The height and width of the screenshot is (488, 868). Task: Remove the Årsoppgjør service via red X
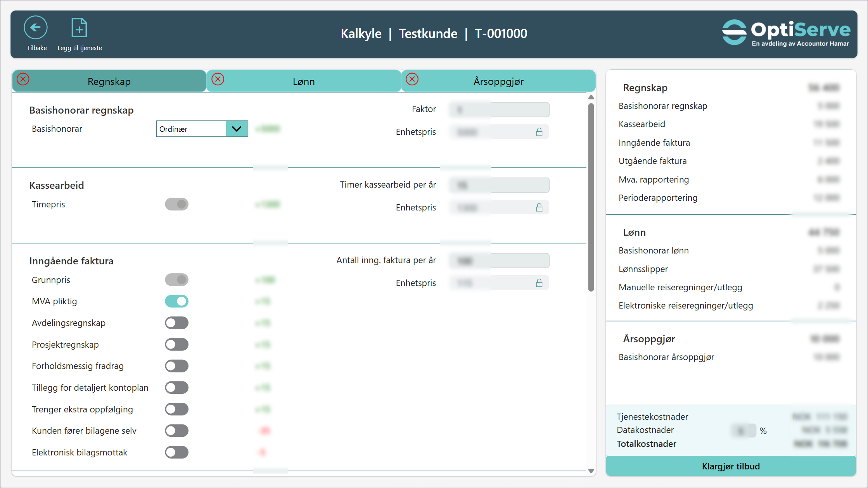click(x=412, y=79)
